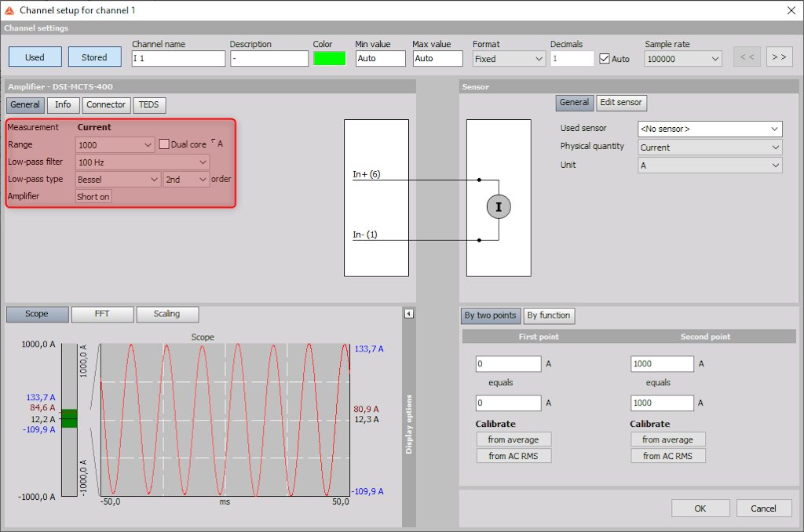This screenshot has height=532, width=804.
Task: Click Cancel button
Action: [764, 508]
